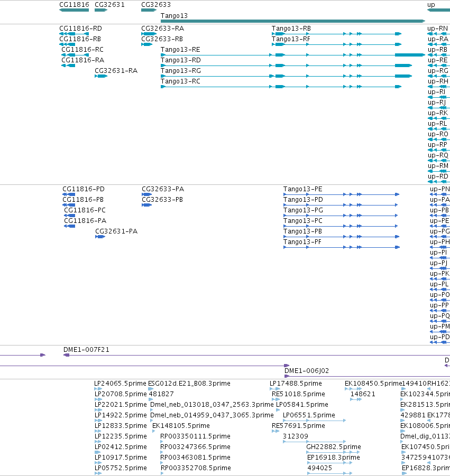Select protein CG11816-PA
Screen dimensions: 450x476
(85, 221)
